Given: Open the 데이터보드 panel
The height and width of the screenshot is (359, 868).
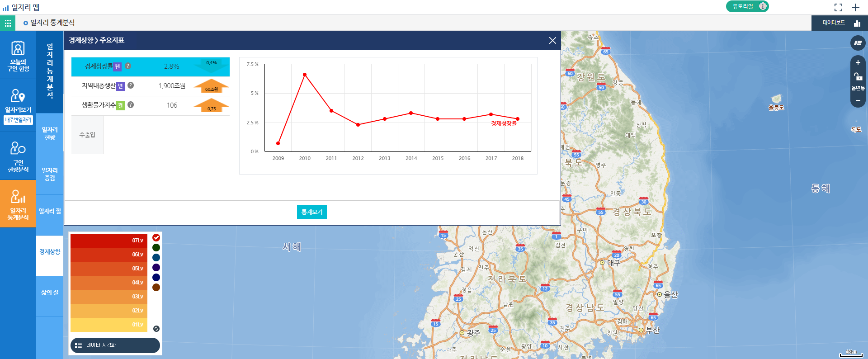Looking at the screenshot, I should point(840,23).
